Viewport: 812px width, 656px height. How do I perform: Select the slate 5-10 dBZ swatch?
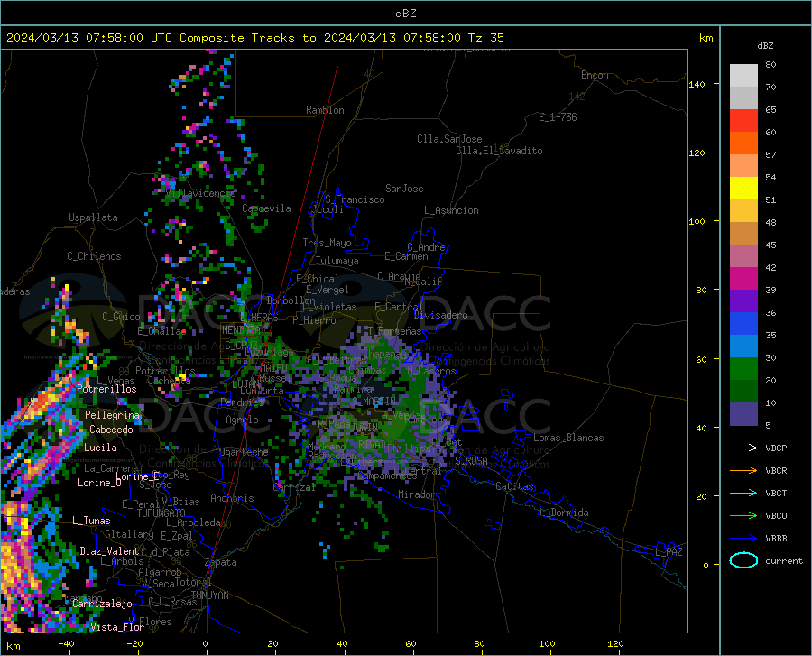pyautogui.click(x=743, y=414)
